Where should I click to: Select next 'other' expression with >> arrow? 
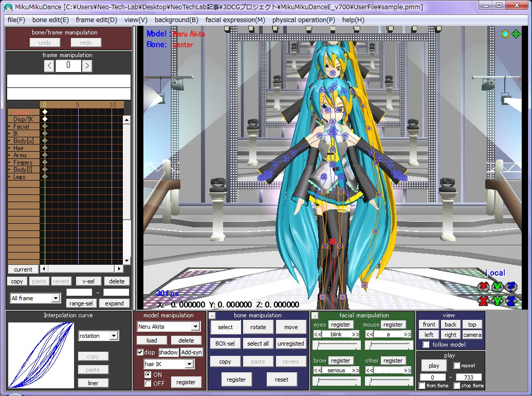[x=407, y=370]
